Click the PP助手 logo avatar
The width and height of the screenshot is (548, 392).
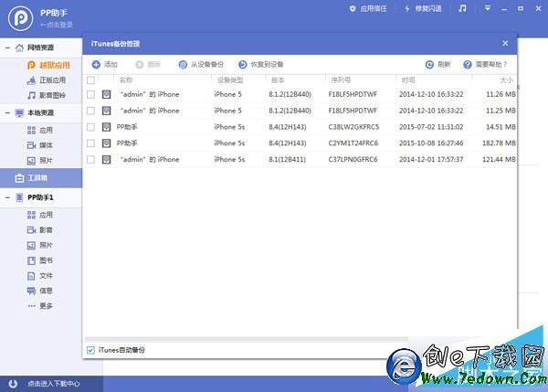(x=20, y=18)
